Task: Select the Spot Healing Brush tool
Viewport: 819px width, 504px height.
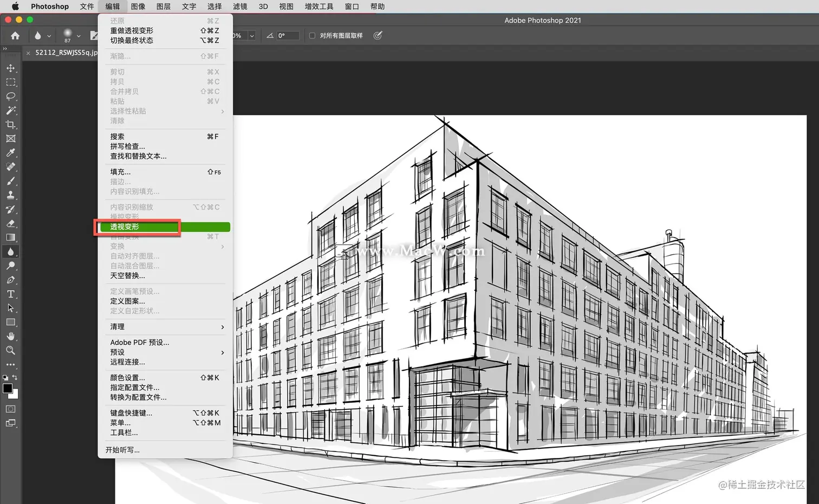Action: [x=11, y=167]
